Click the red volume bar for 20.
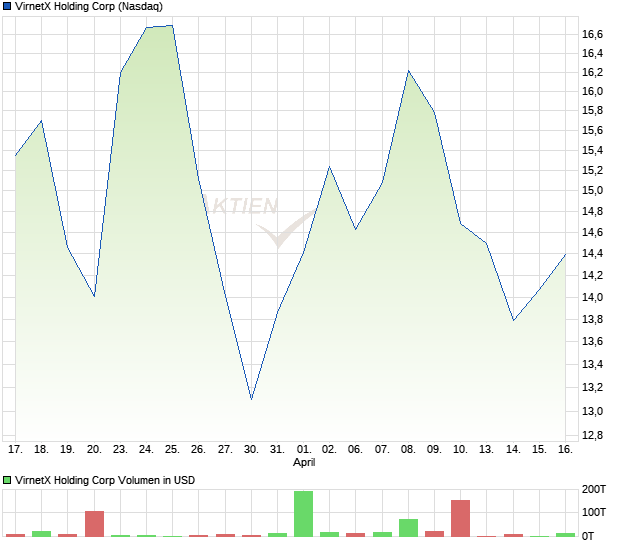The width and height of the screenshot is (620, 546). (x=95, y=523)
